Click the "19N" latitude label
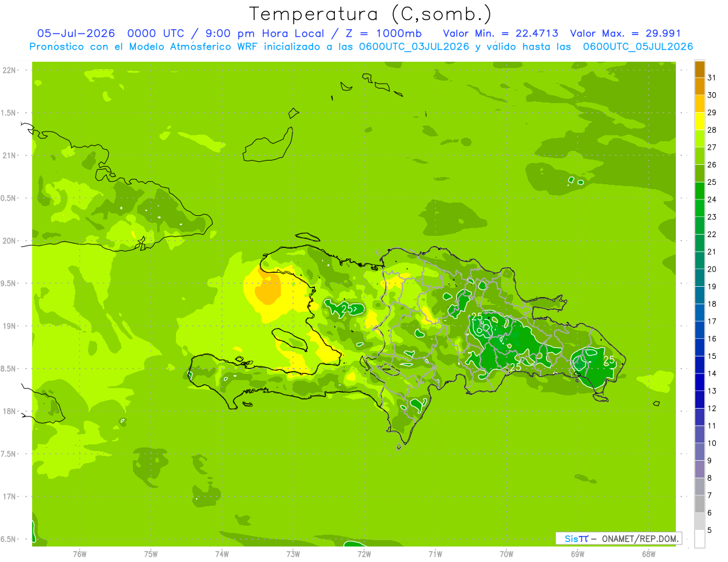The height and width of the screenshot is (562, 728). (8, 326)
